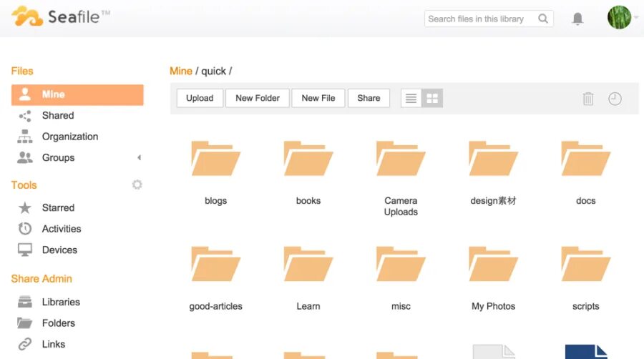Open the blogs folder icon
The image size is (644, 359).
pos(215,158)
